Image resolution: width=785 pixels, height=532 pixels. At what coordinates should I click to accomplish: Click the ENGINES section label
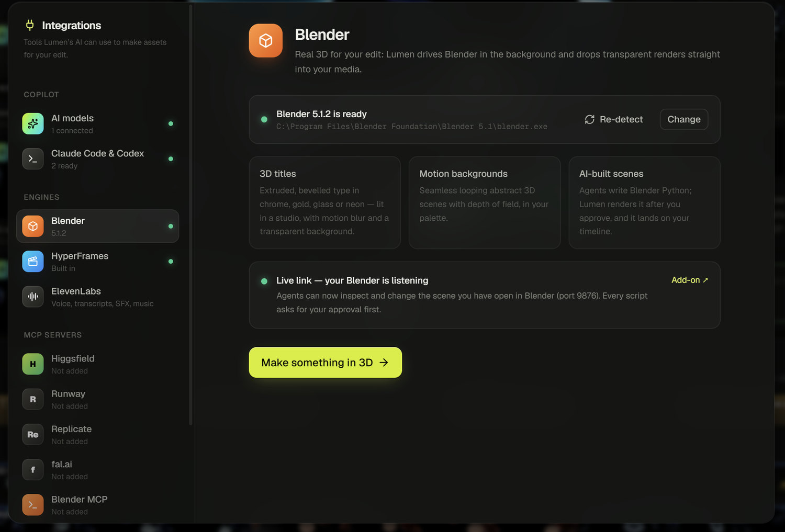pyautogui.click(x=41, y=197)
